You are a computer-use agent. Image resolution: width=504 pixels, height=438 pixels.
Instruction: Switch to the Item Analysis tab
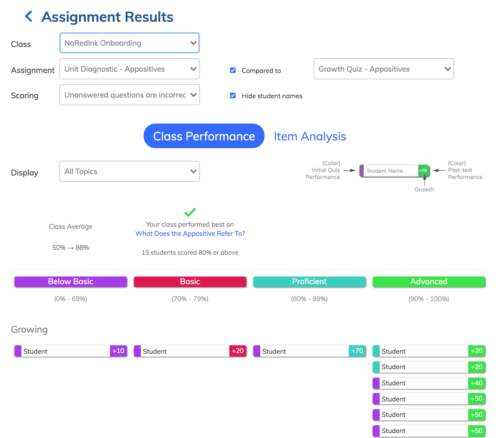pyautogui.click(x=310, y=136)
